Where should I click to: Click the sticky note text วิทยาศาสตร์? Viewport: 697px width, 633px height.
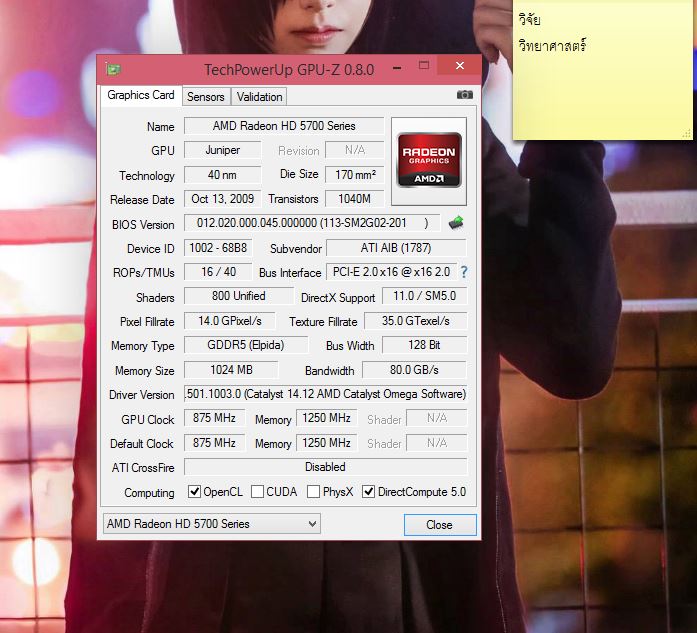(x=553, y=45)
